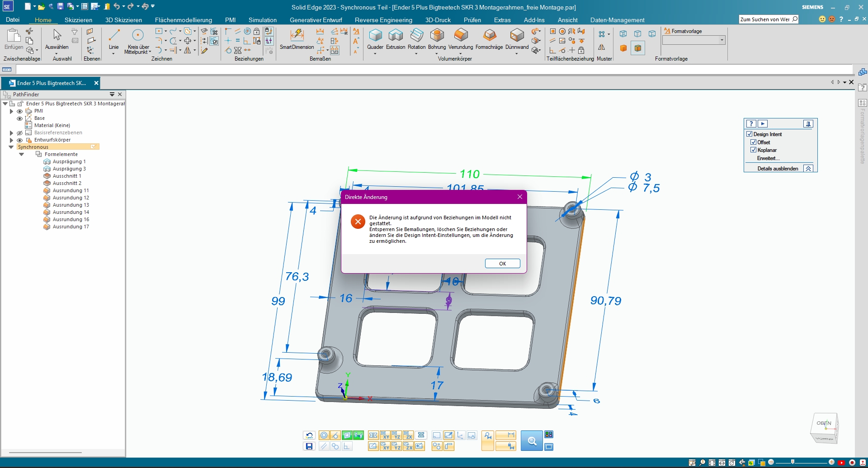
Task: Hide the PMI node via eye icon
Action: pyautogui.click(x=19, y=111)
